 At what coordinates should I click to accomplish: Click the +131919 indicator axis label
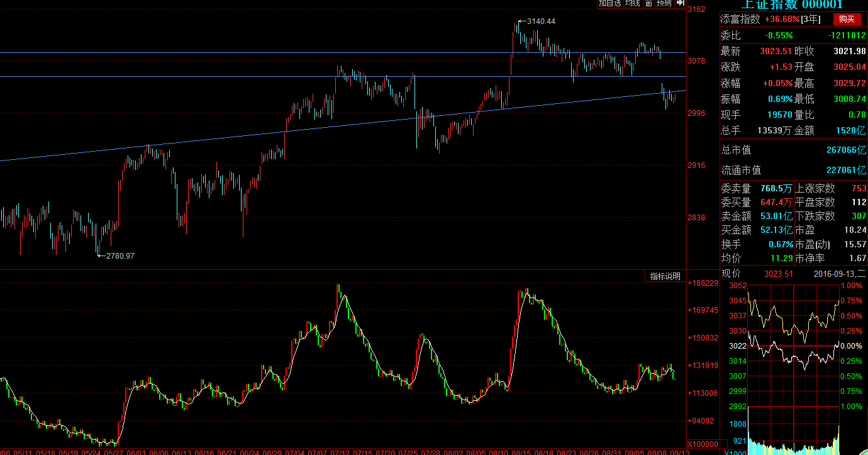[x=704, y=366]
